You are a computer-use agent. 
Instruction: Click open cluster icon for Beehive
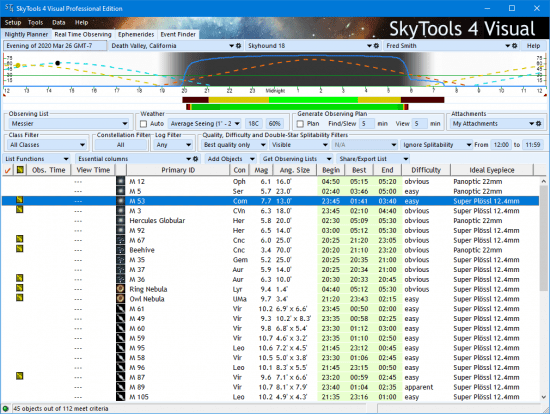tap(121, 250)
